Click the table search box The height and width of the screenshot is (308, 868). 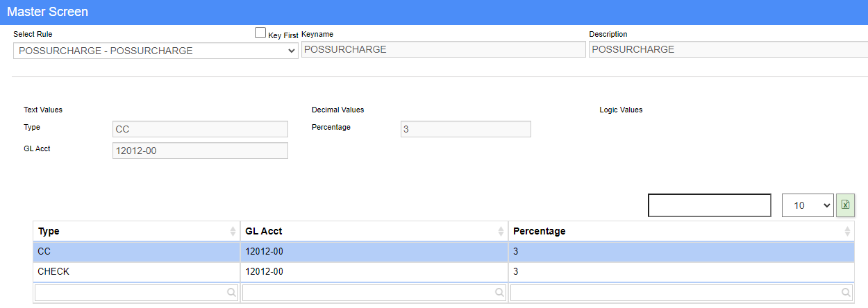tap(709, 205)
